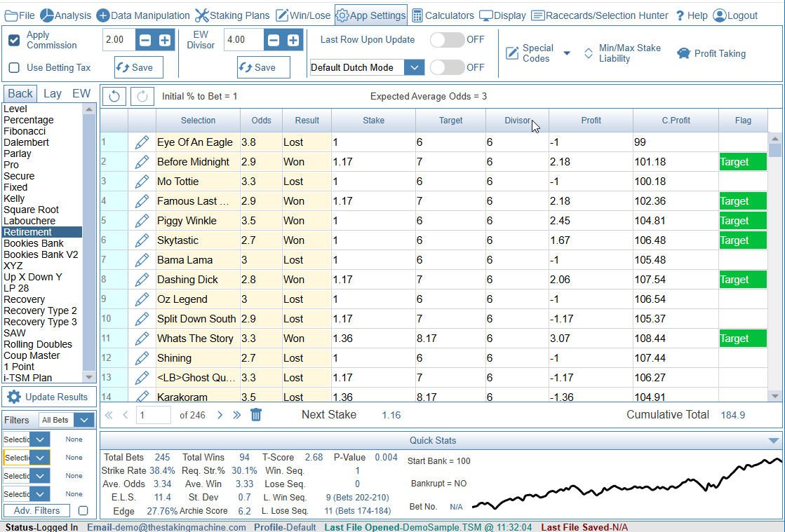Viewport: 785px width, 532px height.
Task: Switch to the Lay tab
Action: point(53,93)
